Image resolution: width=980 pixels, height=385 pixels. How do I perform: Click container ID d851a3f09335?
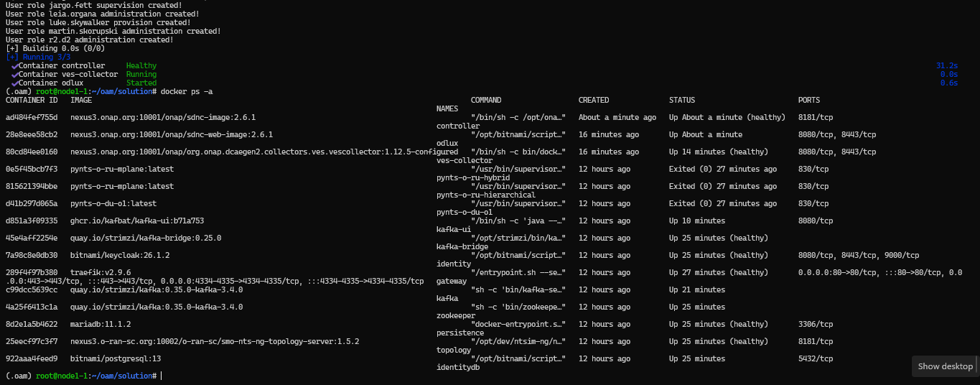point(32,221)
